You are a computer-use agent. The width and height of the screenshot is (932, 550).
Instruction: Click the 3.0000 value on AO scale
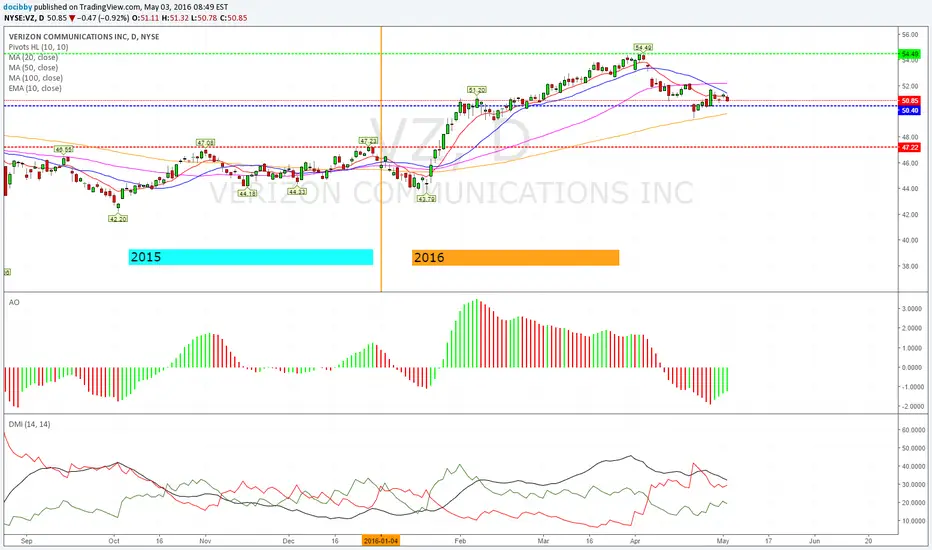pos(912,309)
